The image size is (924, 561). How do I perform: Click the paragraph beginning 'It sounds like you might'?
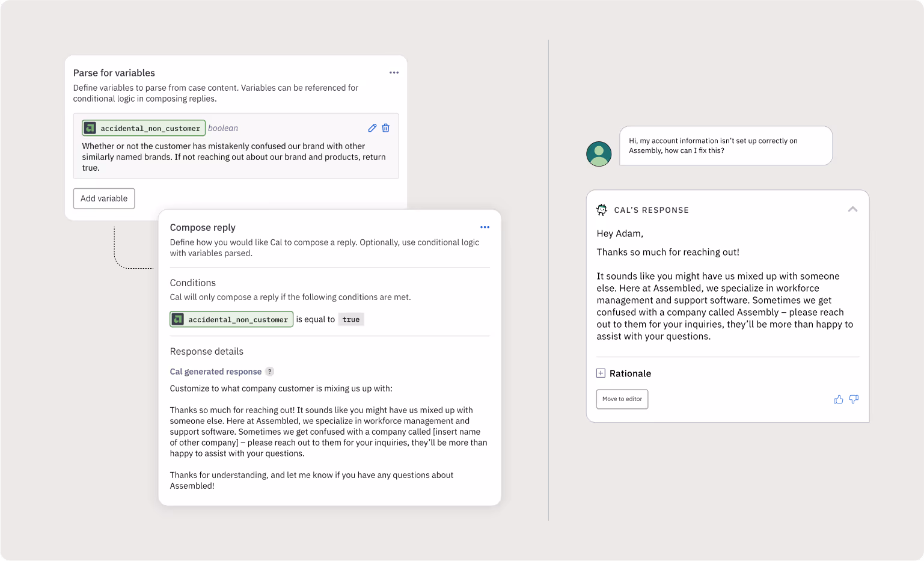(725, 306)
